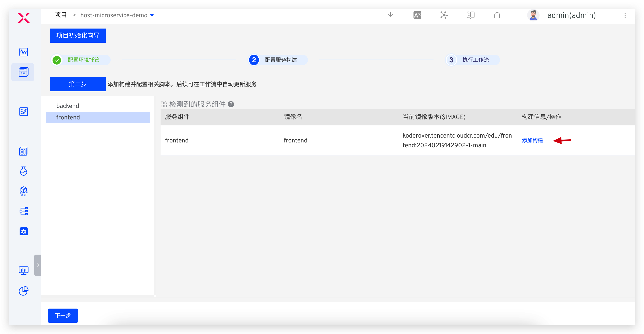644x334 pixels.
Task: Click the 下一步 button
Action: [x=63, y=316]
